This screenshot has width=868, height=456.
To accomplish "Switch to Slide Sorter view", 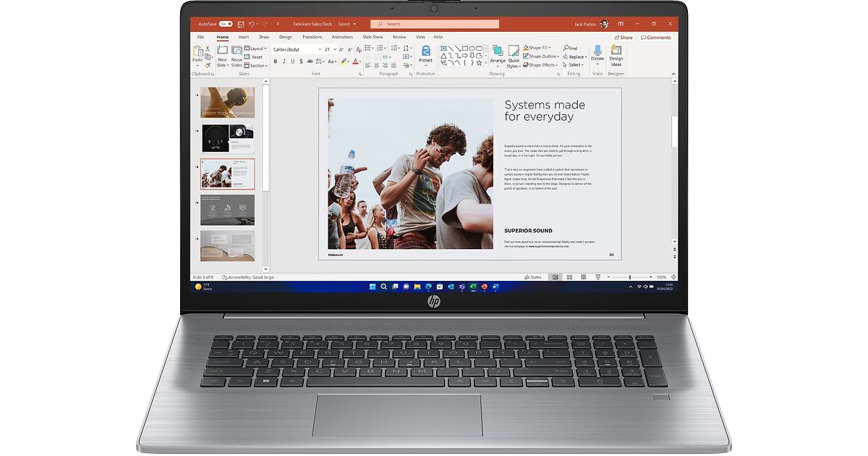I will coord(569,277).
